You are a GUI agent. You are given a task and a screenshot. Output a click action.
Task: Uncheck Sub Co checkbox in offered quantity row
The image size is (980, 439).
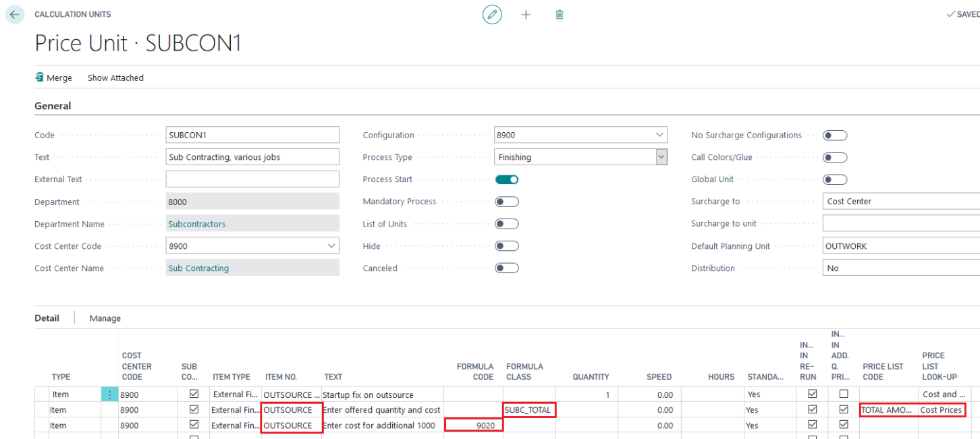coord(194,409)
